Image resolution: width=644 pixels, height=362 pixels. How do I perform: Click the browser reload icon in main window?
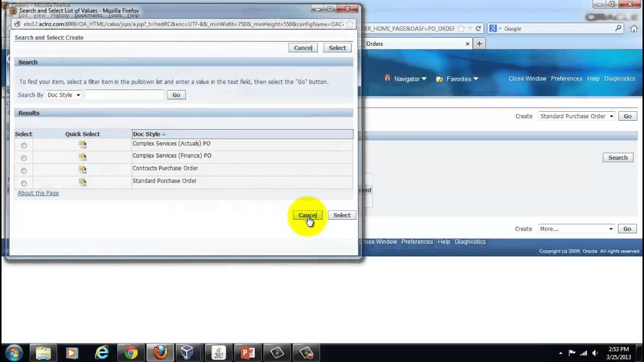click(x=478, y=29)
